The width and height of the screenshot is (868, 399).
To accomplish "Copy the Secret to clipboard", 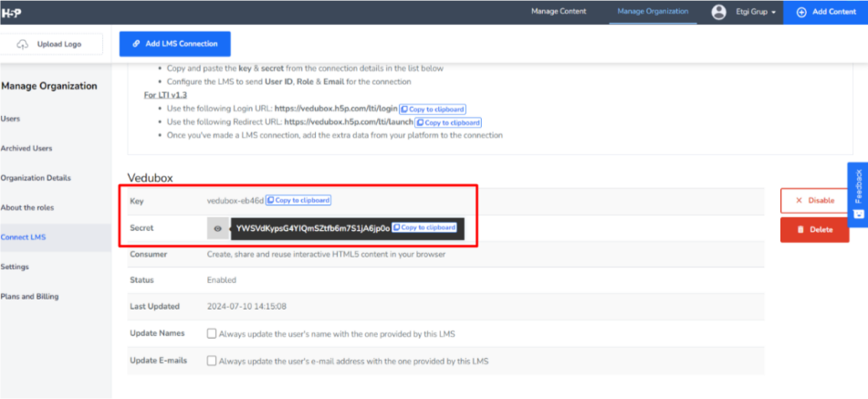I will [424, 227].
